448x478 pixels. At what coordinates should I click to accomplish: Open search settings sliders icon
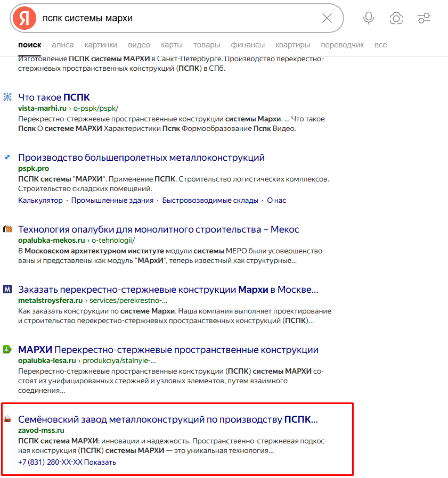click(424, 18)
